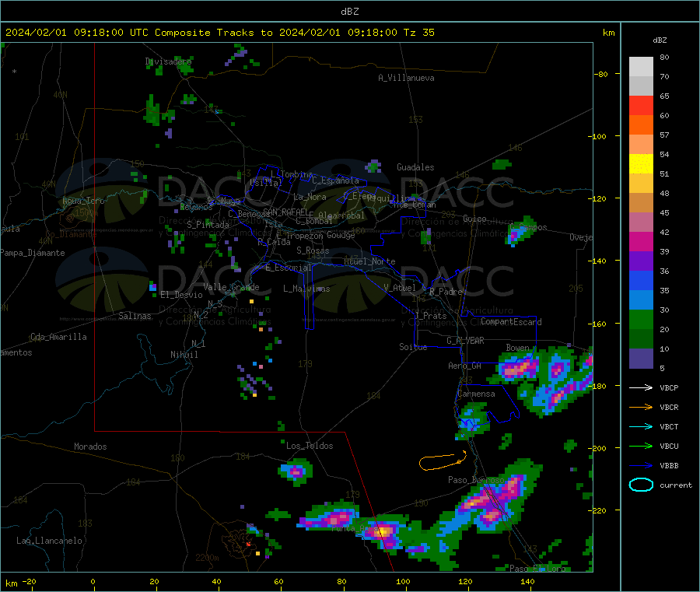Select the indigo 10–5 dBZ swatch
The image size is (700, 592).
click(x=641, y=358)
